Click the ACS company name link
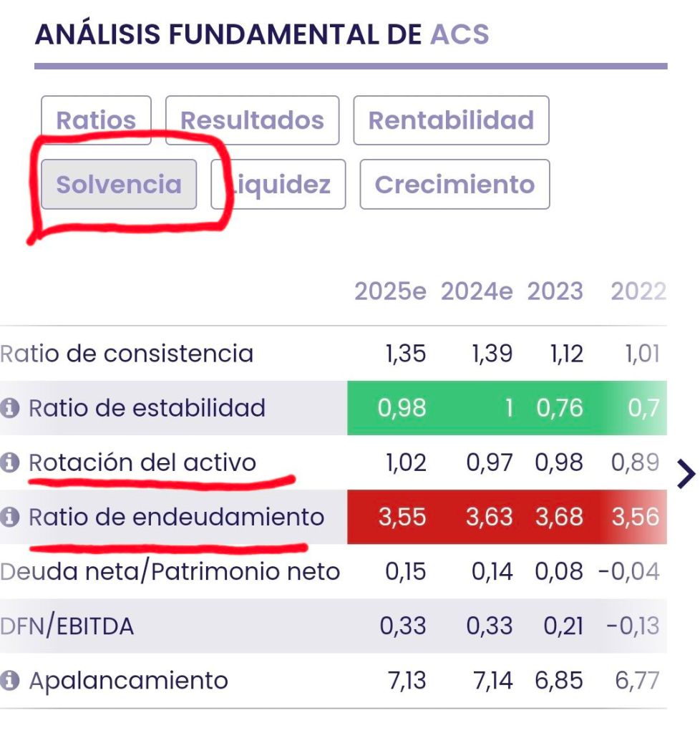 pos(460,34)
